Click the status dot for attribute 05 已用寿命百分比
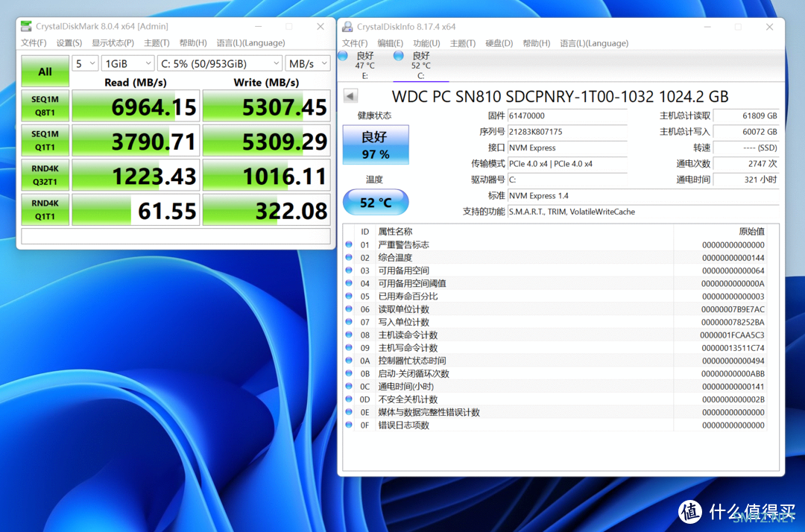The height and width of the screenshot is (532, 805). pyautogui.click(x=349, y=296)
